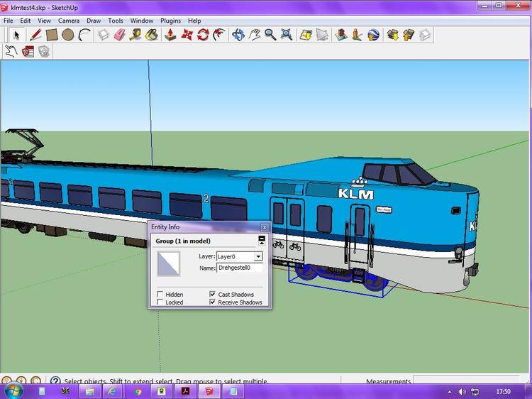Click the Name field containing Drehgestell0

240,268
